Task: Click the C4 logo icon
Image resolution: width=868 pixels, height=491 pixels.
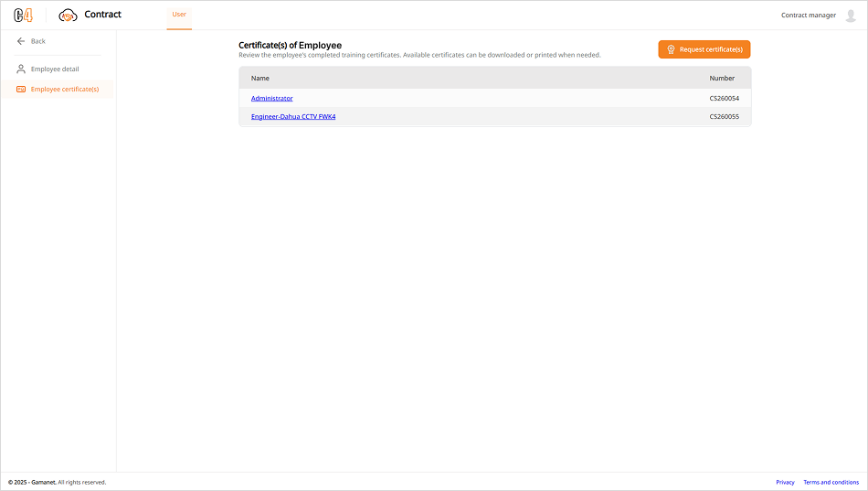Action: point(23,15)
